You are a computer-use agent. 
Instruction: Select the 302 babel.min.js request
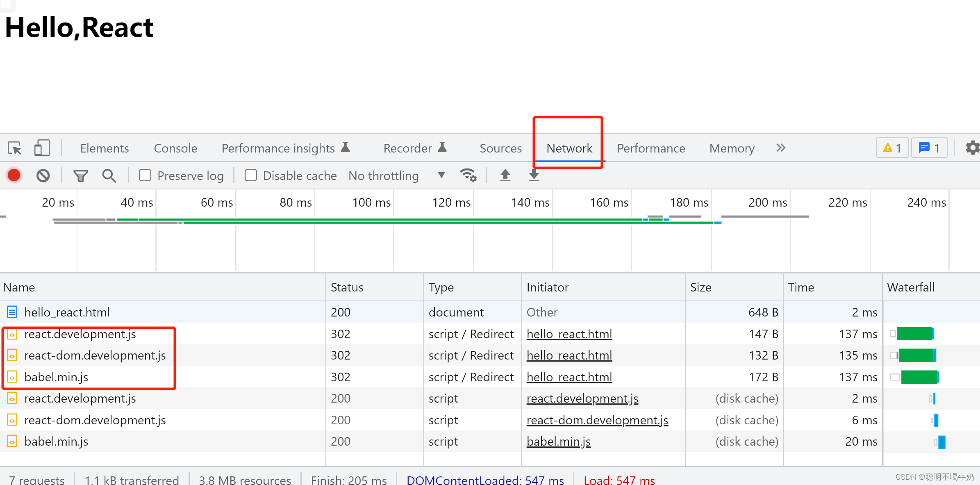[x=490, y=377]
